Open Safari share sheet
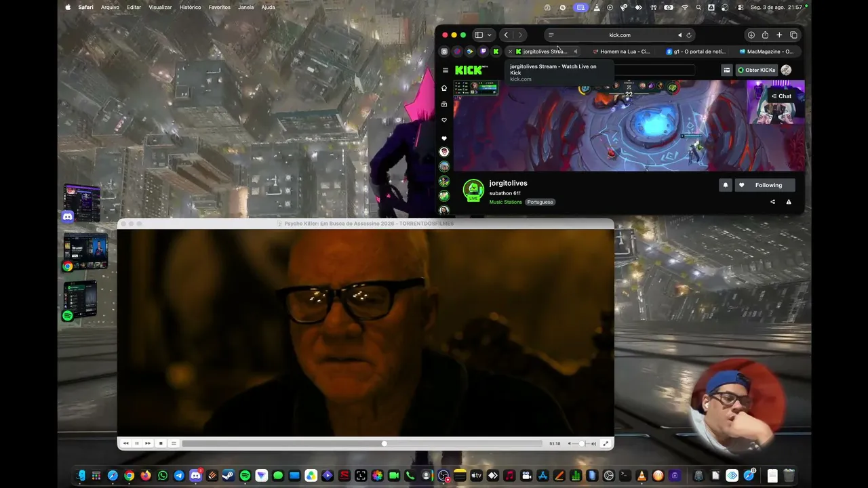This screenshot has width=868, height=488. pos(765,35)
